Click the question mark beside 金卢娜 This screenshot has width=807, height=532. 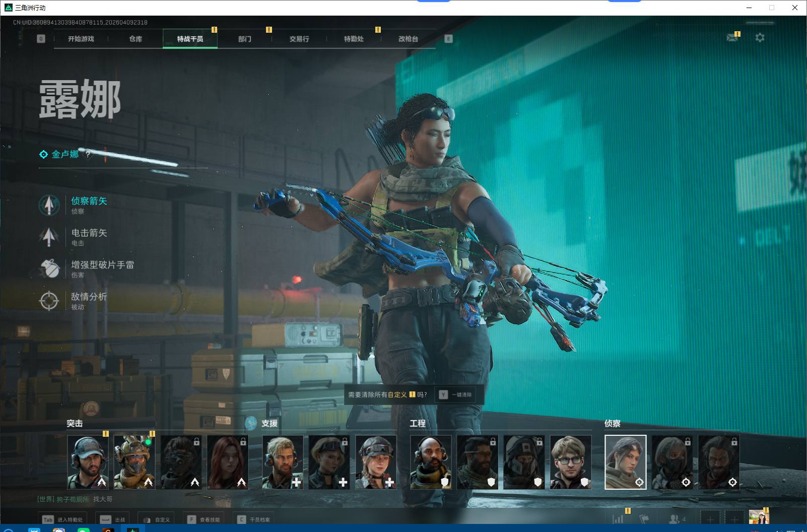pos(88,154)
